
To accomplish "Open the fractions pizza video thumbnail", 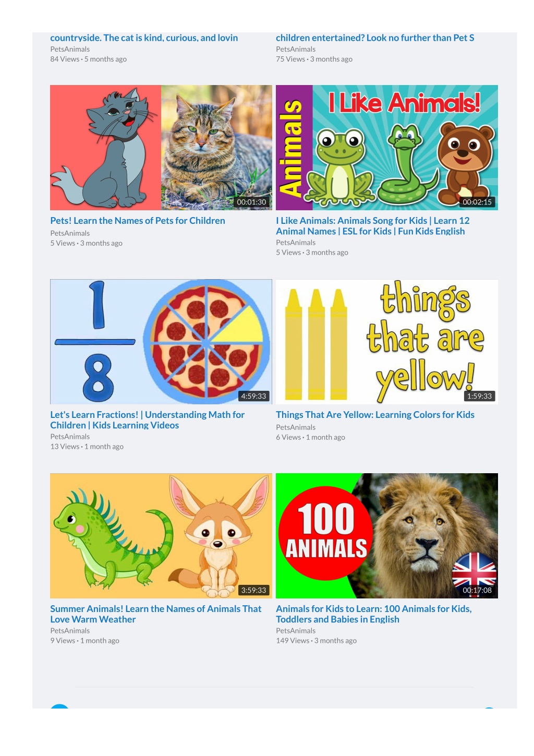I will (x=161, y=342).
